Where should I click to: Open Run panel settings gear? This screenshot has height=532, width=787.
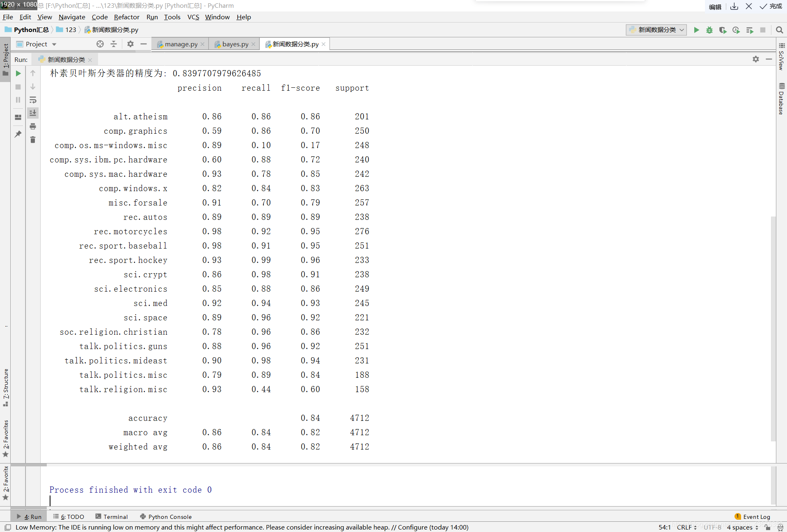(756, 59)
